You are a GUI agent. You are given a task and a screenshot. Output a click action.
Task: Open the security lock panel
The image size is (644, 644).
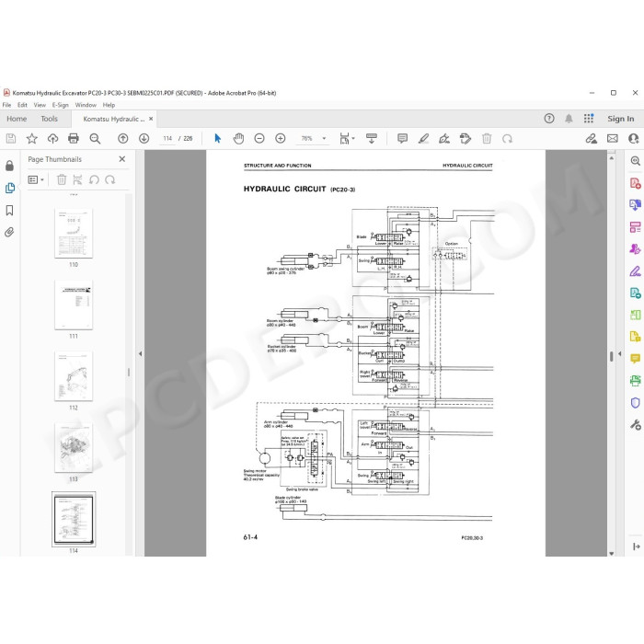9,166
